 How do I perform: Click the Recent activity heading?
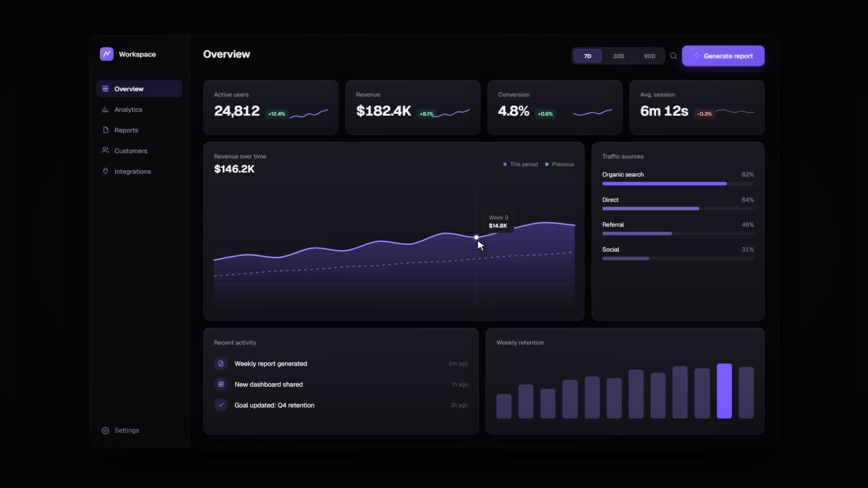(x=235, y=343)
